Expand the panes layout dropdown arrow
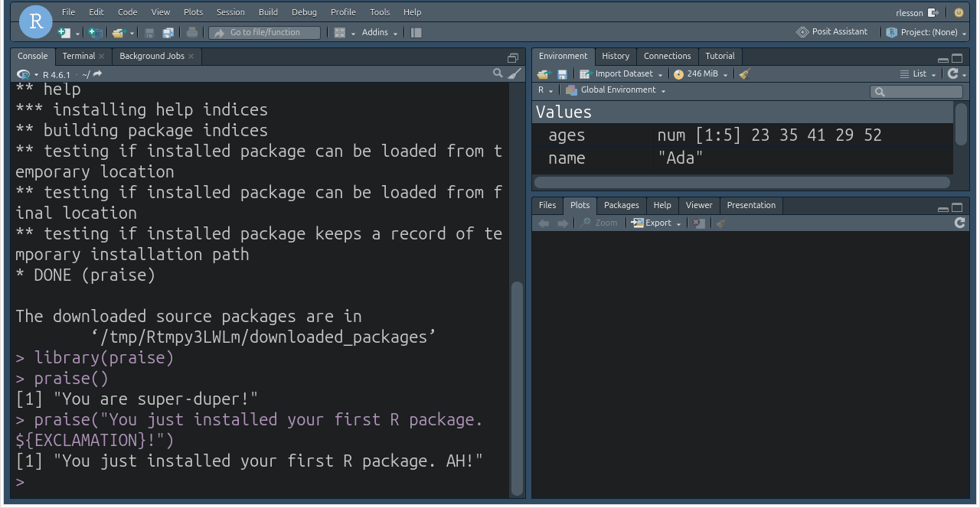 [353, 33]
